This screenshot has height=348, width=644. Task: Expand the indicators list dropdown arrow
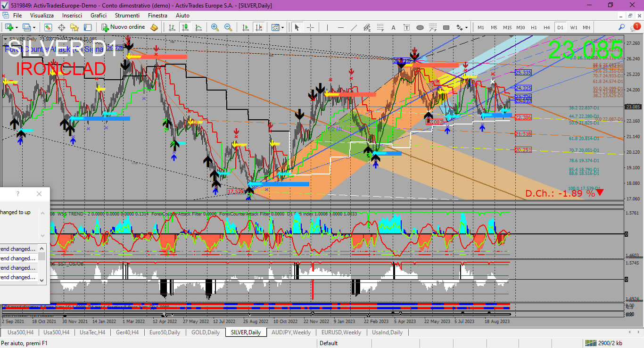282,27
